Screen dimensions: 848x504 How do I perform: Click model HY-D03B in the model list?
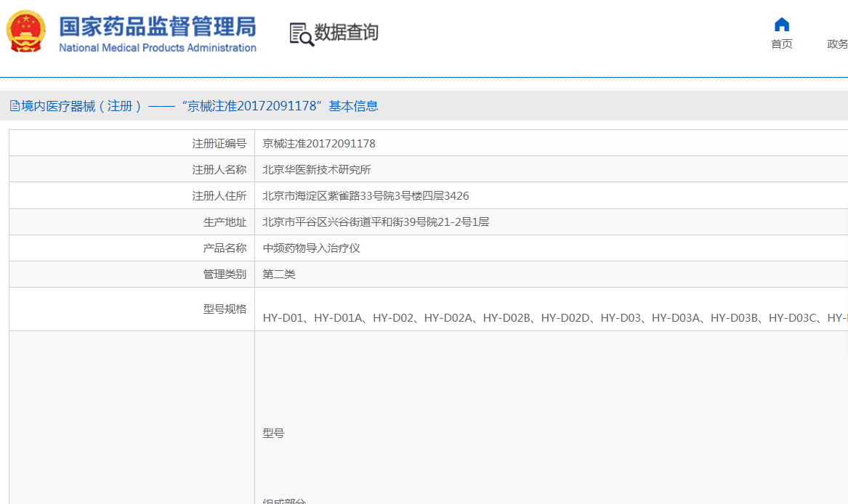[x=735, y=318]
